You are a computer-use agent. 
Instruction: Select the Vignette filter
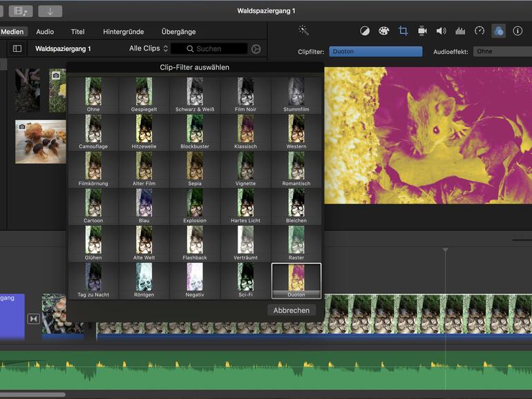pos(245,169)
